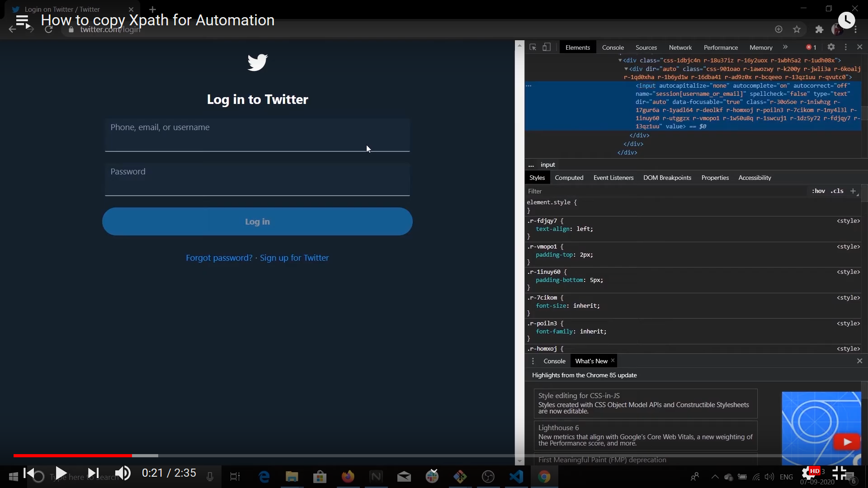Mute the video player volume
This screenshot has height=488, width=868.
click(123, 473)
